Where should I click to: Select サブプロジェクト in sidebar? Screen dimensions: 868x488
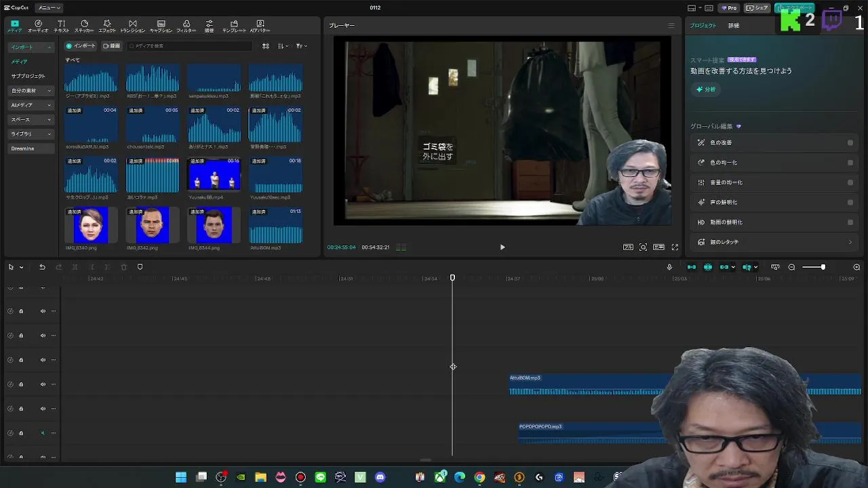[x=28, y=77]
